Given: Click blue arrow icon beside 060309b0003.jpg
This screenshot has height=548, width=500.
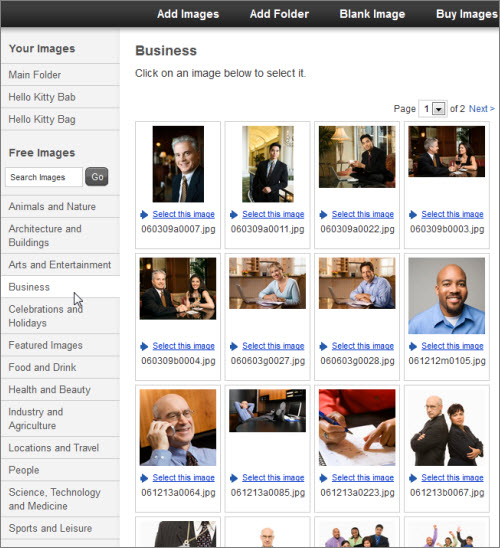Looking at the screenshot, I should pos(413,215).
